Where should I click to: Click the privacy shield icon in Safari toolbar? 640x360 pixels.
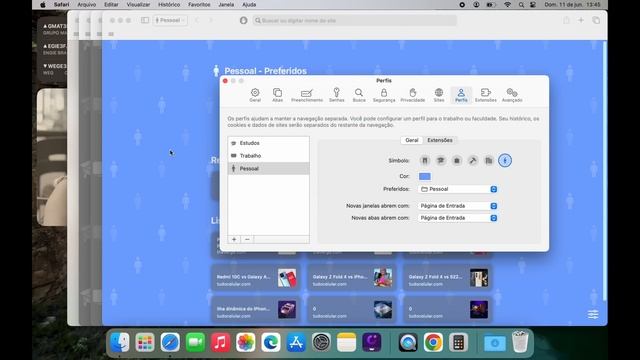point(243,20)
